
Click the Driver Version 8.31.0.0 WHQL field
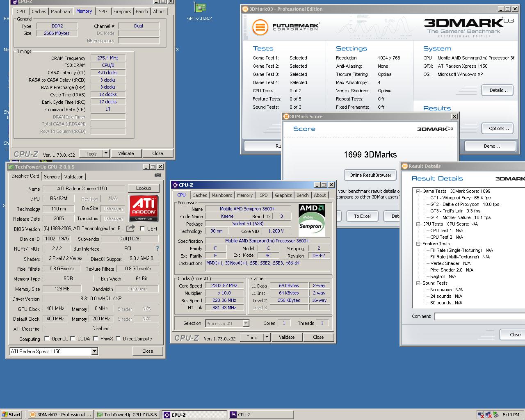[x=100, y=299]
